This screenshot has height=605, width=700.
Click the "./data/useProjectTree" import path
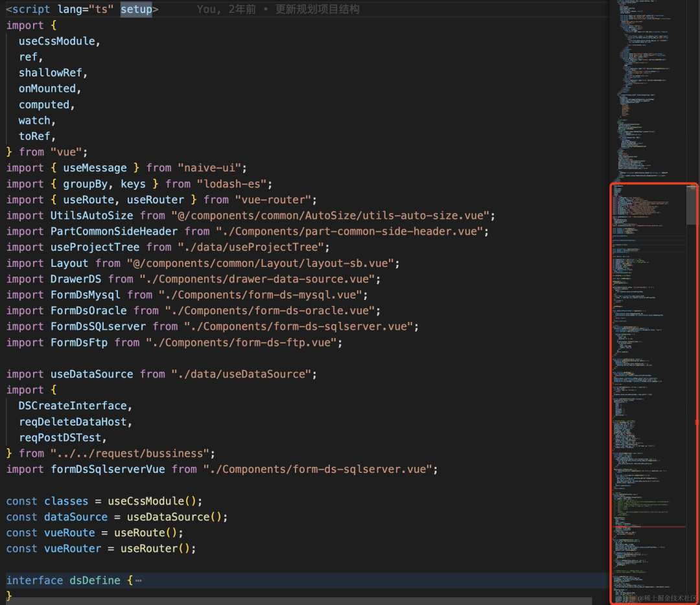point(251,247)
